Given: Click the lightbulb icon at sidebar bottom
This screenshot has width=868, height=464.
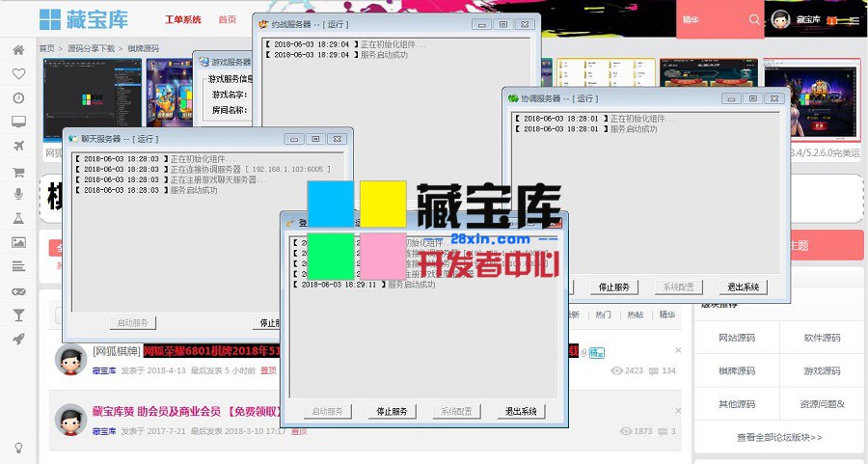Looking at the screenshot, I should pyautogui.click(x=17, y=447).
